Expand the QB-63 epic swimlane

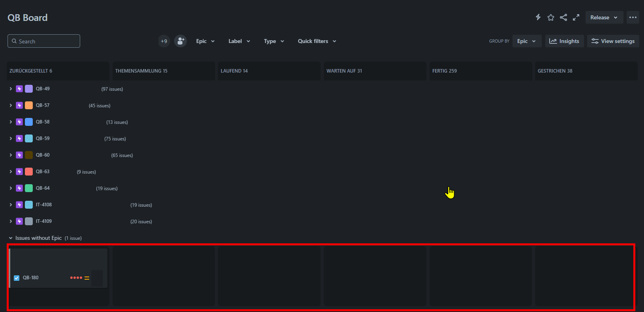(x=11, y=172)
